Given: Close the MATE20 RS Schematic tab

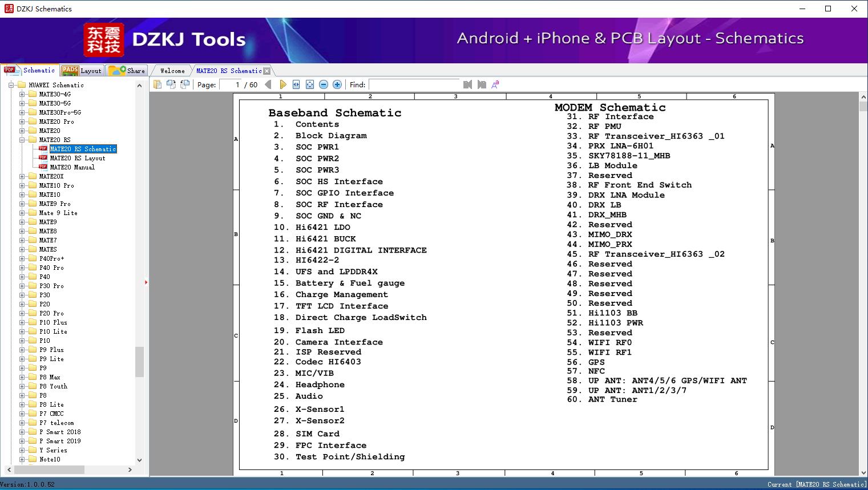Looking at the screenshot, I should (x=267, y=71).
